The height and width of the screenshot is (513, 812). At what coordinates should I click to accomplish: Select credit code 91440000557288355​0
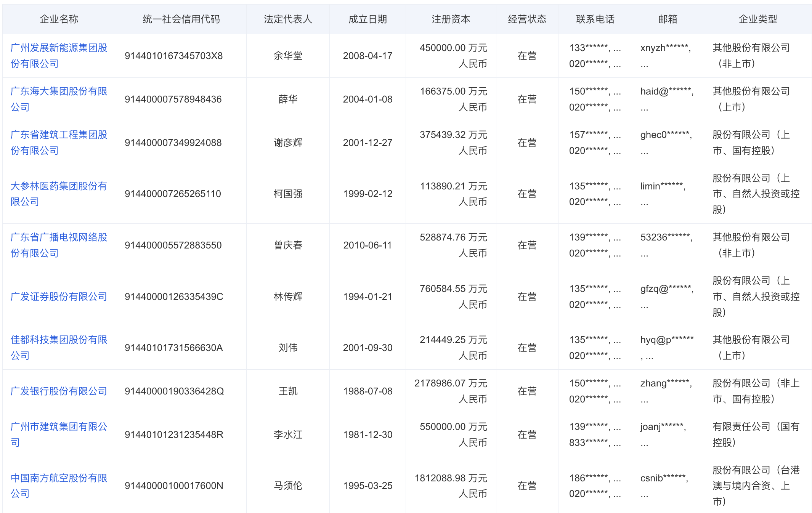coord(173,245)
